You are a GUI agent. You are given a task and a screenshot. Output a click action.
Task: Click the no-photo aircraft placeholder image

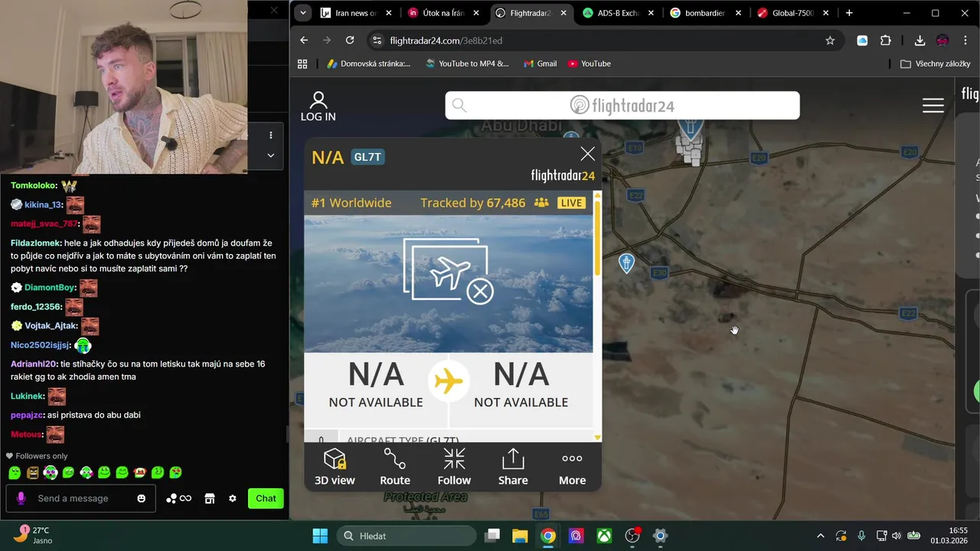(449, 284)
